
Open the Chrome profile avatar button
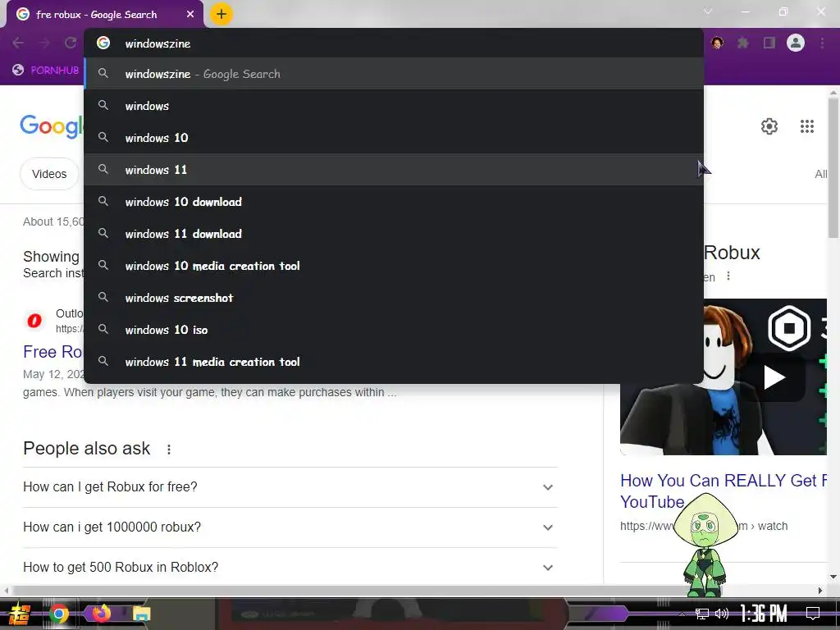[x=796, y=43]
